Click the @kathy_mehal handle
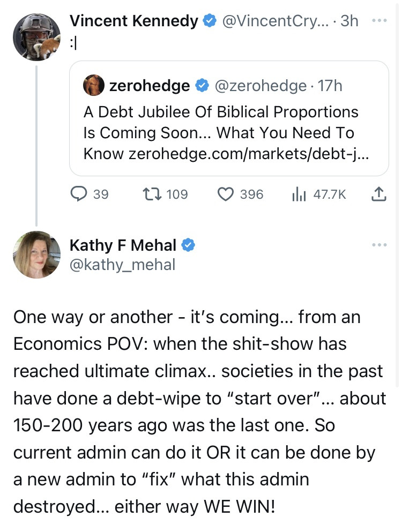402x532 pixels. 122,264
